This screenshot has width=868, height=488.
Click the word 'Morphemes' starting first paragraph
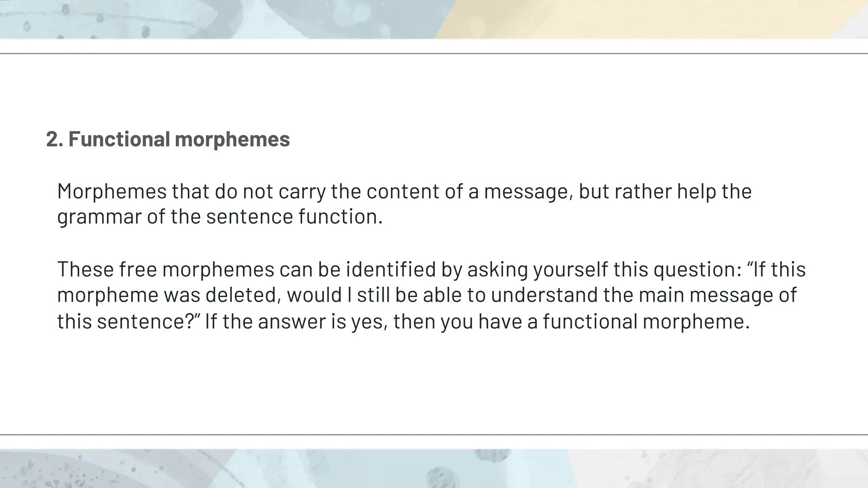point(112,191)
